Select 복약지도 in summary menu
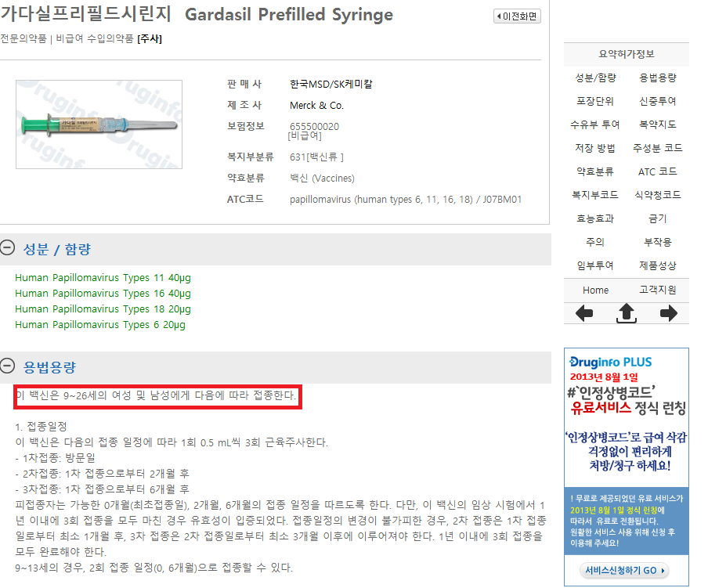The height and width of the screenshot is (588, 708). point(657,124)
